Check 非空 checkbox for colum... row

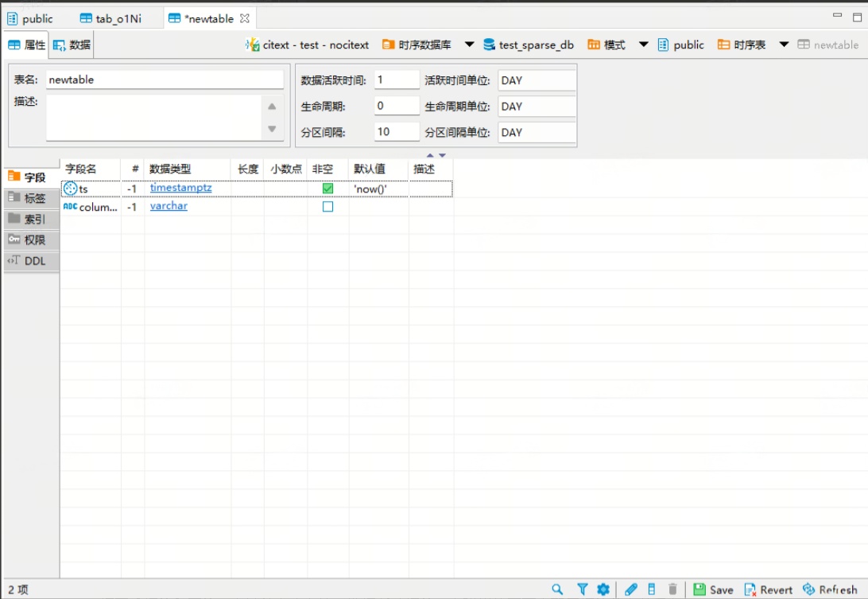pyautogui.click(x=327, y=207)
